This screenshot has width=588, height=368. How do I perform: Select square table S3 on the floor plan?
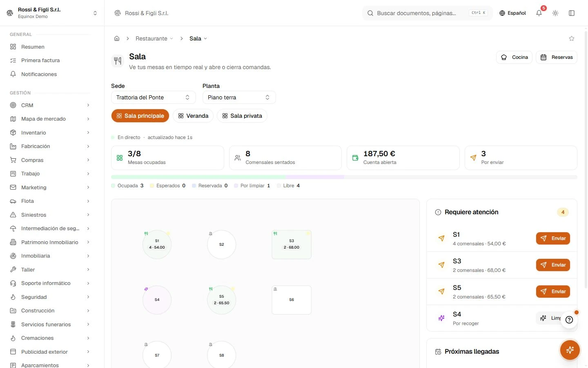tap(292, 245)
